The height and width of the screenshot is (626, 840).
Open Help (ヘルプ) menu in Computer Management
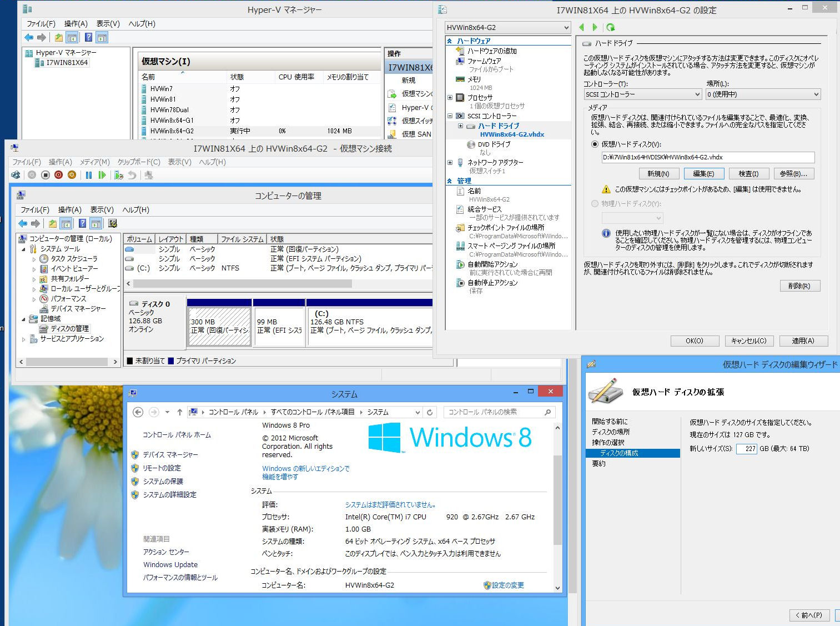click(x=136, y=210)
